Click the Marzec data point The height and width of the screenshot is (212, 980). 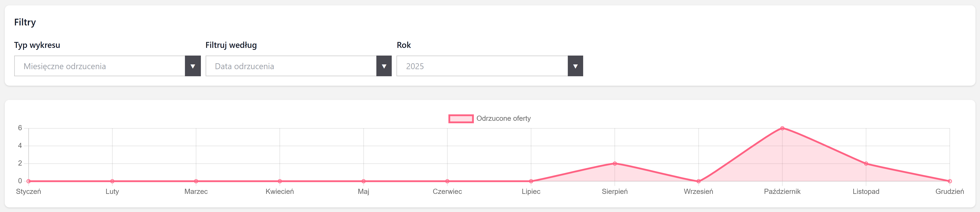(196, 181)
